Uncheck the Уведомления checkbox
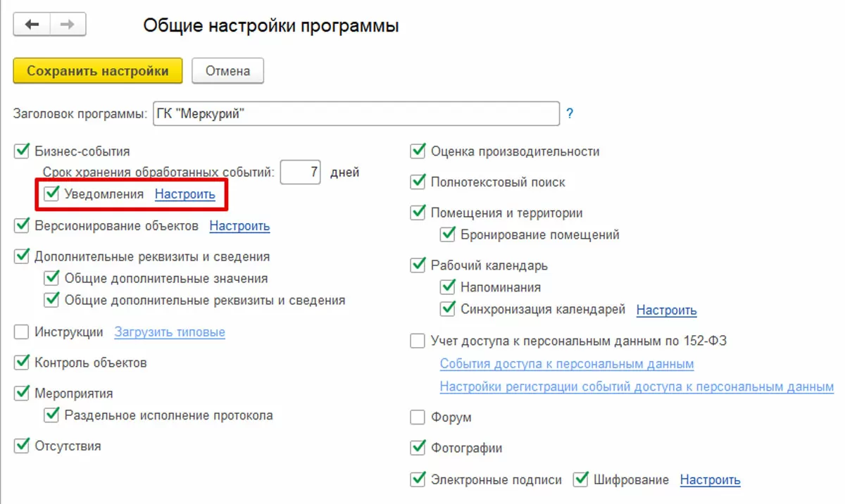This screenshot has width=845, height=504. (x=51, y=194)
